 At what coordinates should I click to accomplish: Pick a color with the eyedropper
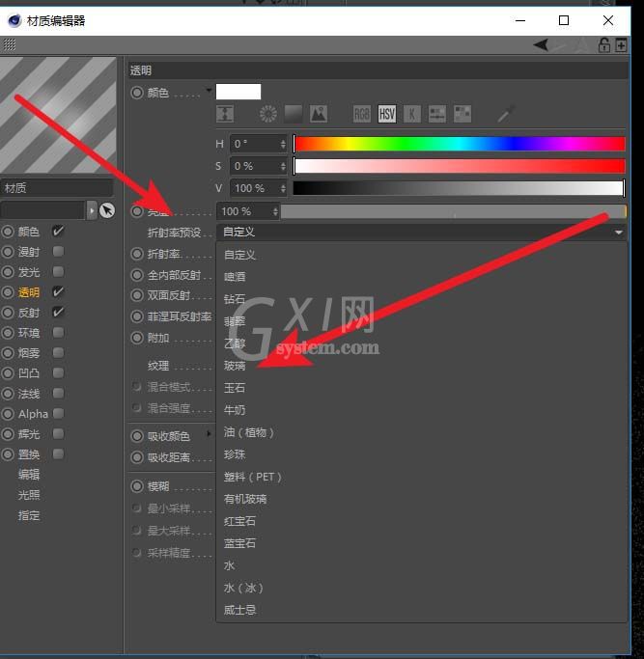coord(506,114)
